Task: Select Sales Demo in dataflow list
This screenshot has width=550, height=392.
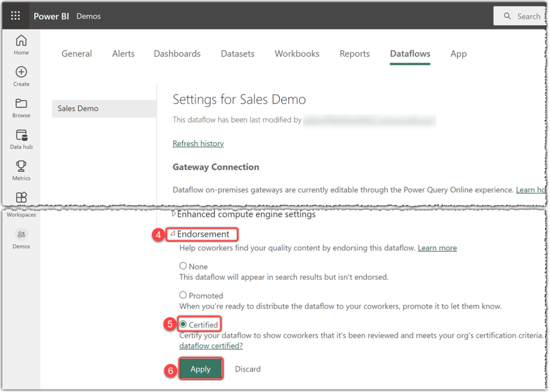Action: coord(104,108)
